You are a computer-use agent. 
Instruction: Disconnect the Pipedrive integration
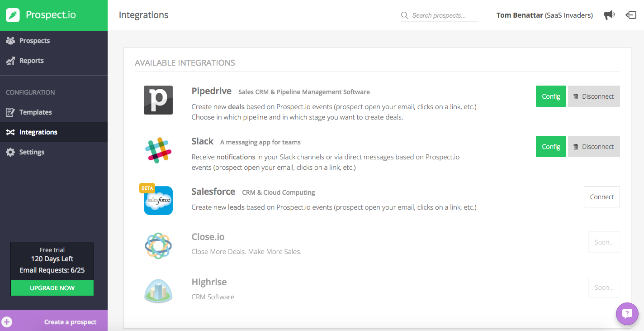click(594, 96)
